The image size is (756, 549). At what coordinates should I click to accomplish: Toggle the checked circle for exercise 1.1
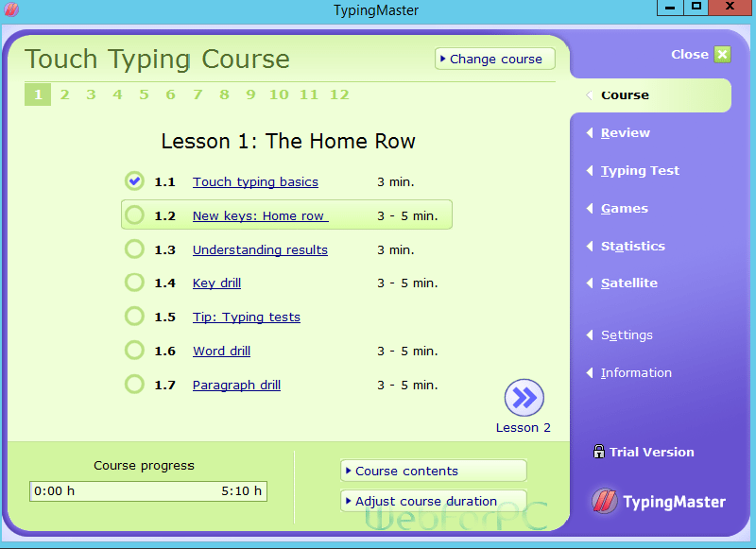[x=134, y=181]
